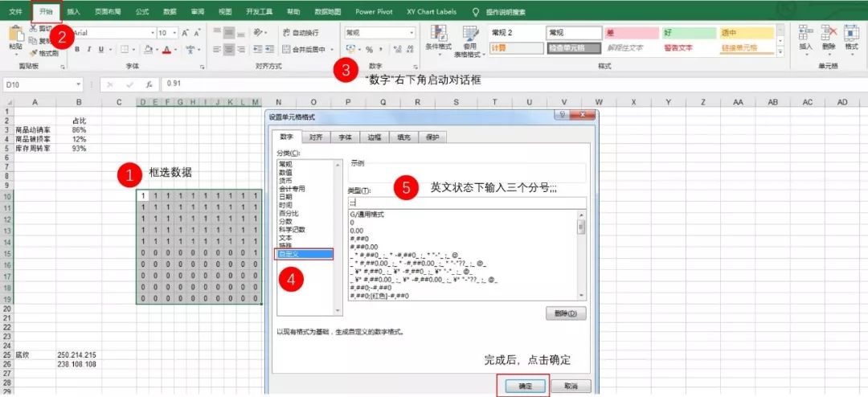
Task: Toggle underline formatting
Action: coord(101,49)
